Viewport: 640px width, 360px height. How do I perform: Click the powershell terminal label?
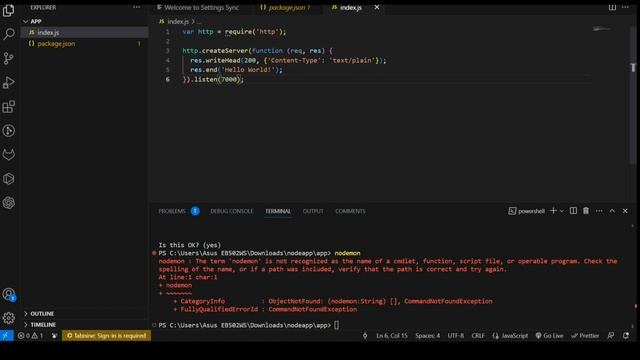click(527, 211)
